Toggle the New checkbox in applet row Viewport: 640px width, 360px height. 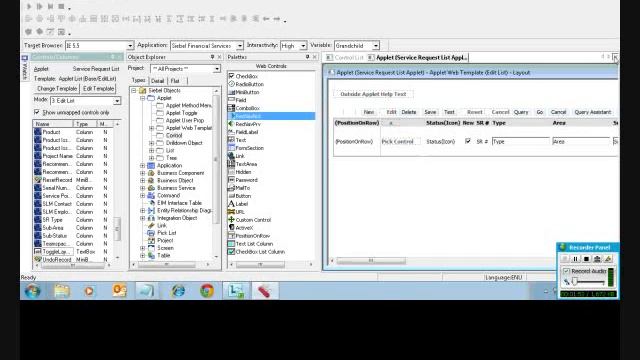click(x=468, y=141)
